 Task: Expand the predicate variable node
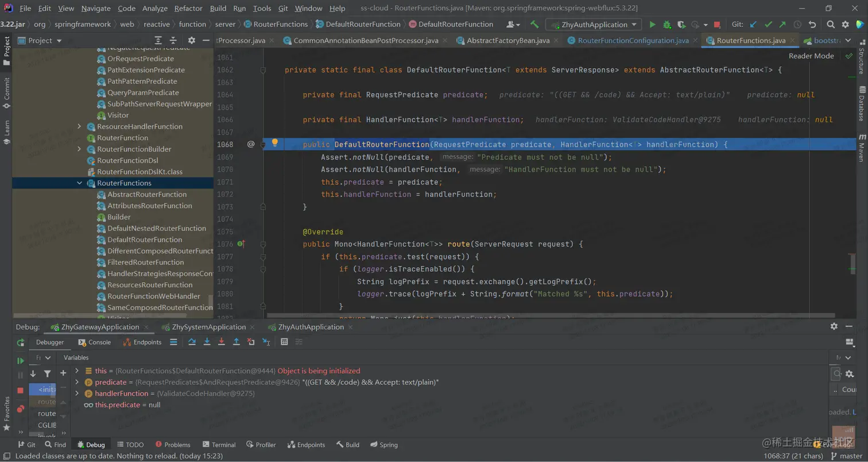pyautogui.click(x=77, y=382)
